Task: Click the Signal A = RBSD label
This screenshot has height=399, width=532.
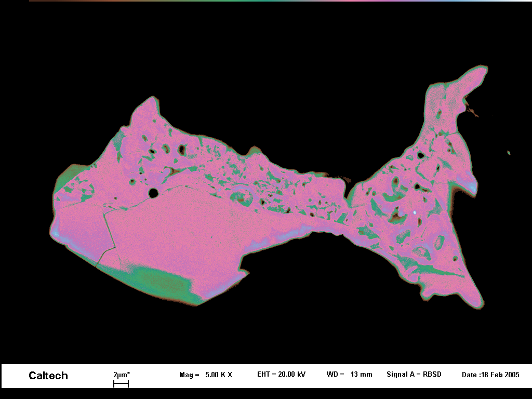Action: pyautogui.click(x=414, y=374)
